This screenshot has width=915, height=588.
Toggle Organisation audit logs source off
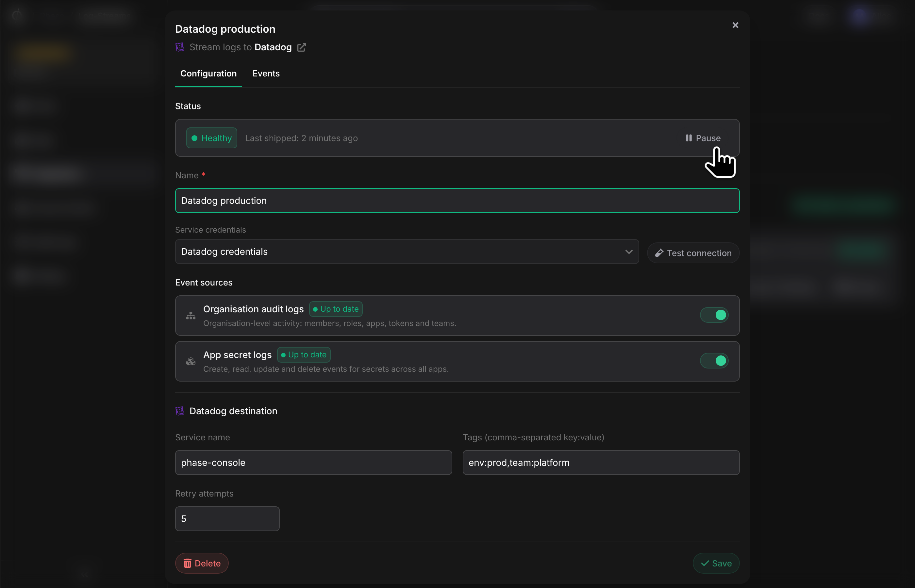tap(714, 315)
